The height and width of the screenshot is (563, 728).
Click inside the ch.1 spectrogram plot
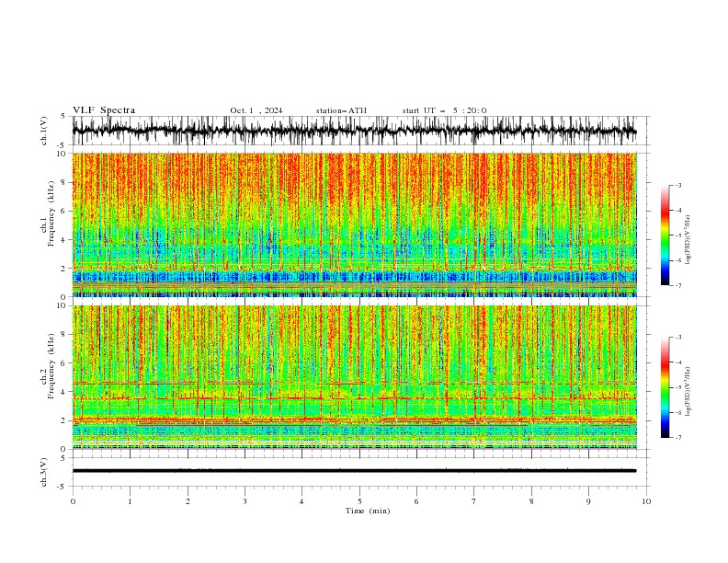[x=354, y=224]
